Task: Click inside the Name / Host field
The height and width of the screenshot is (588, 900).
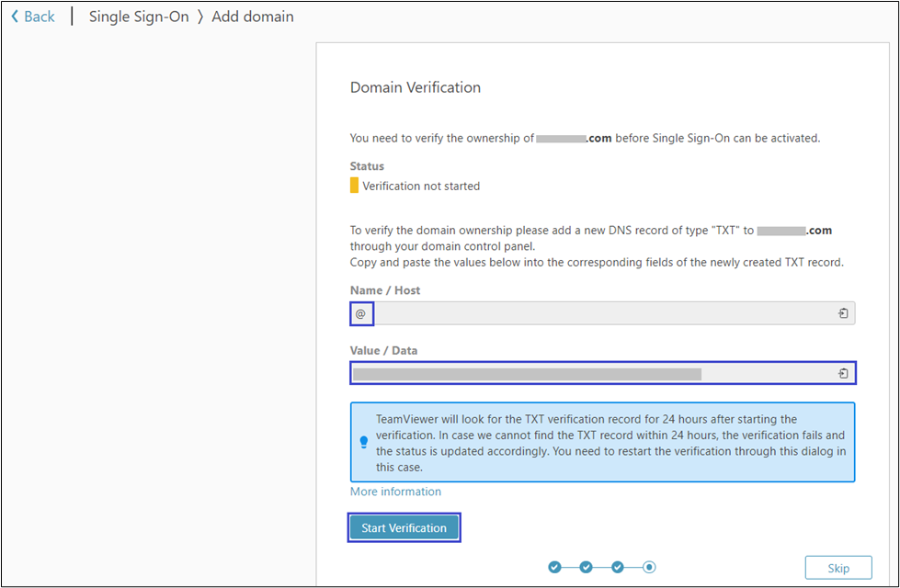Action: (598, 314)
